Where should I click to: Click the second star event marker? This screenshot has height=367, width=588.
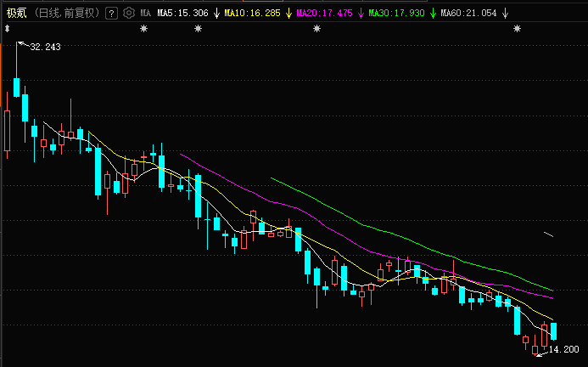tap(199, 30)
